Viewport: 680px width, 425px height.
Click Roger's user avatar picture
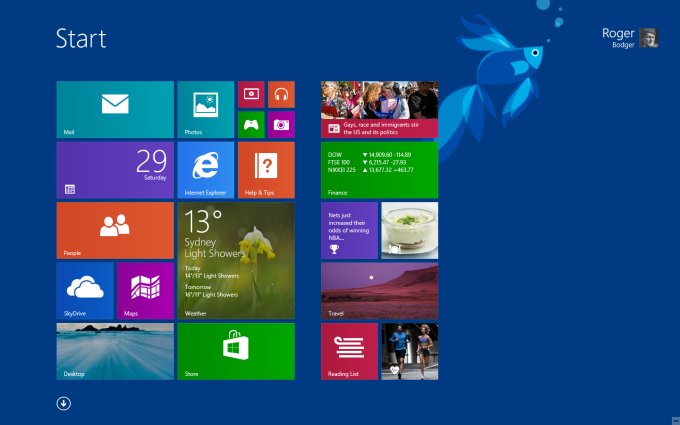(x=649, y=38)
